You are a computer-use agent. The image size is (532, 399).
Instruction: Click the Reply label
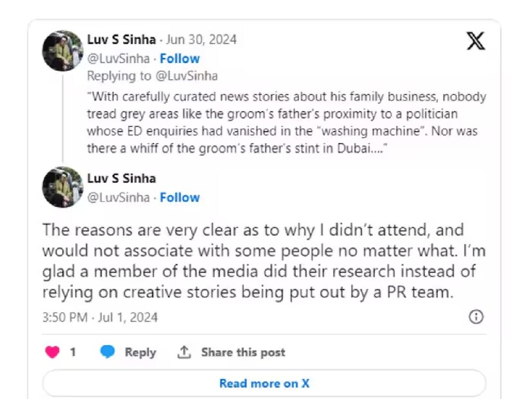point(140,352)
